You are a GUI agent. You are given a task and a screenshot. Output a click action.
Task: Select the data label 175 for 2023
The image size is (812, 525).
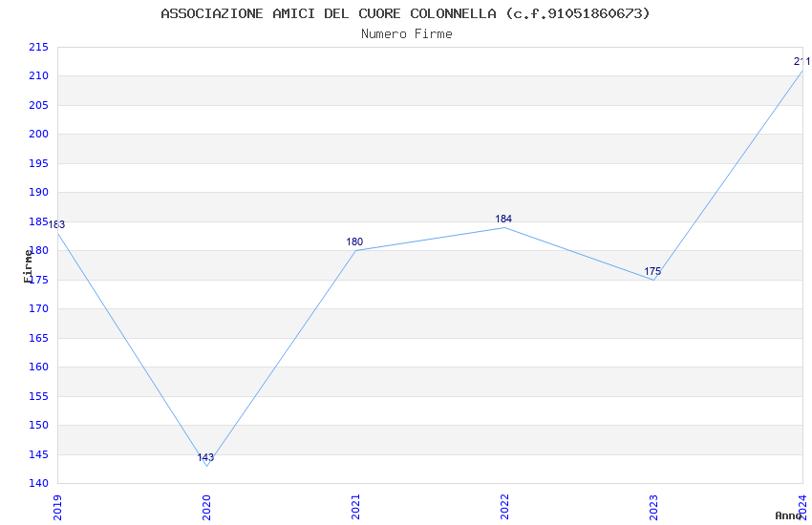652,271
